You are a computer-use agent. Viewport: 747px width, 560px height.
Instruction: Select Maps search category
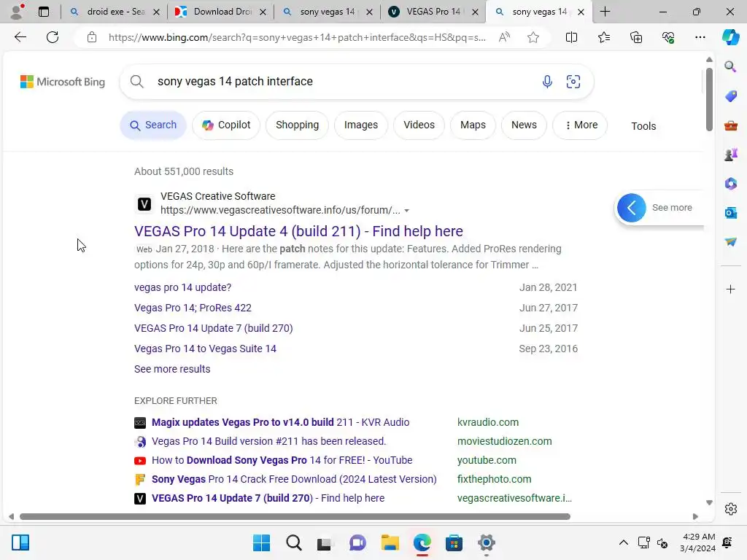pos(473,125)
